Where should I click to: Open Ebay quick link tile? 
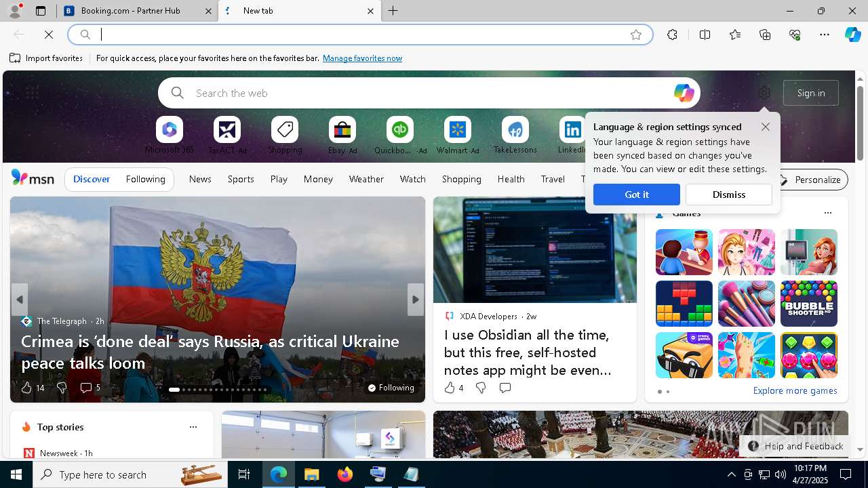click(342, 136)
